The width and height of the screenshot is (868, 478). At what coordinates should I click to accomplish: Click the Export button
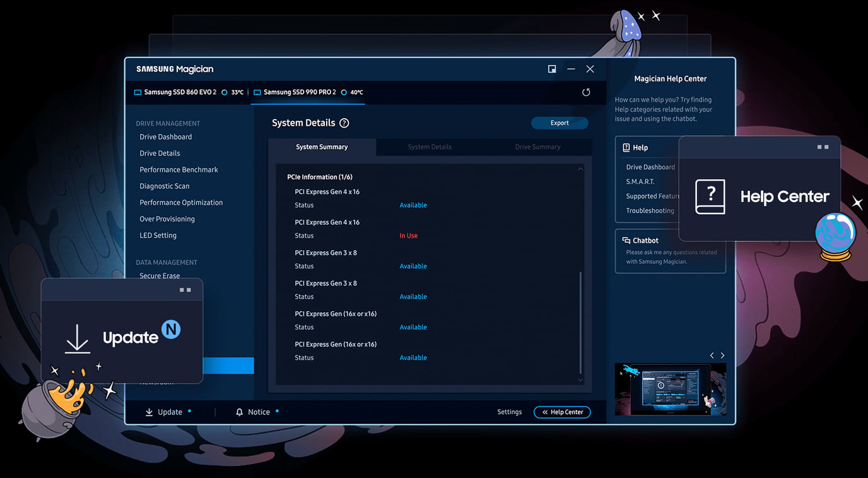(560, 123)
